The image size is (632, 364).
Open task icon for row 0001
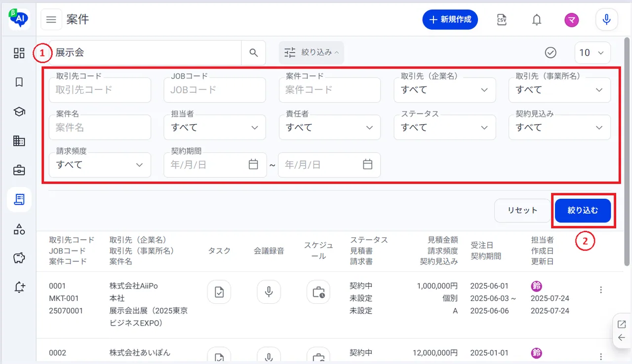(219, 292)
